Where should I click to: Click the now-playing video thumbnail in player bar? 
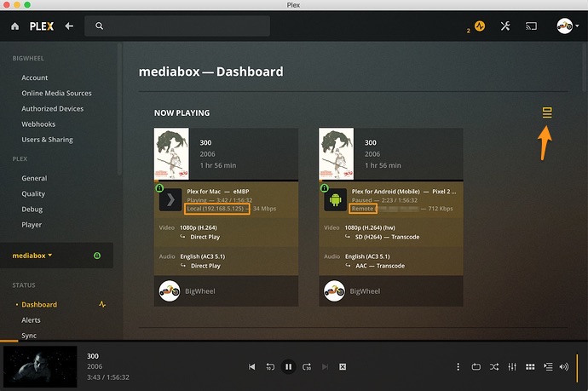pyautogui.click(x=40, y=366)
